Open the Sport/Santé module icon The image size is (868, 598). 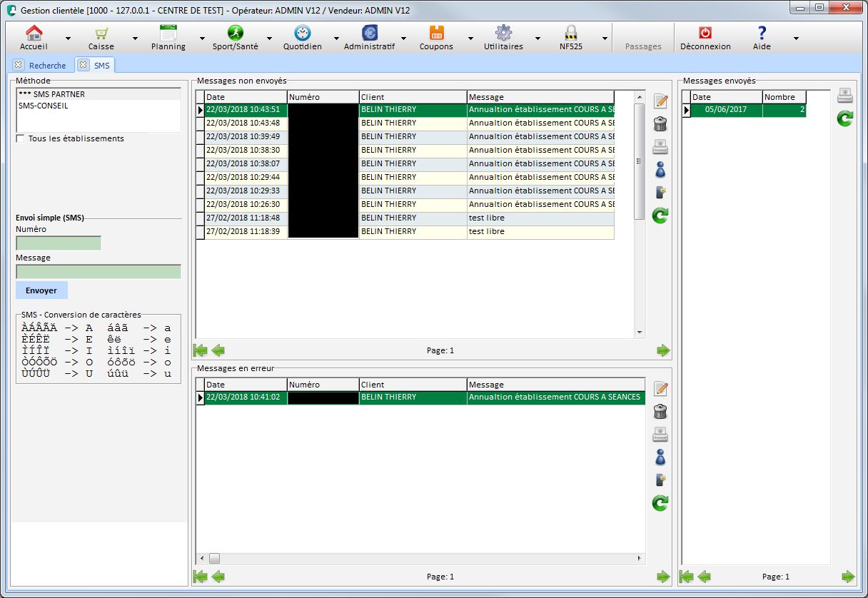(x=235, y=34)
